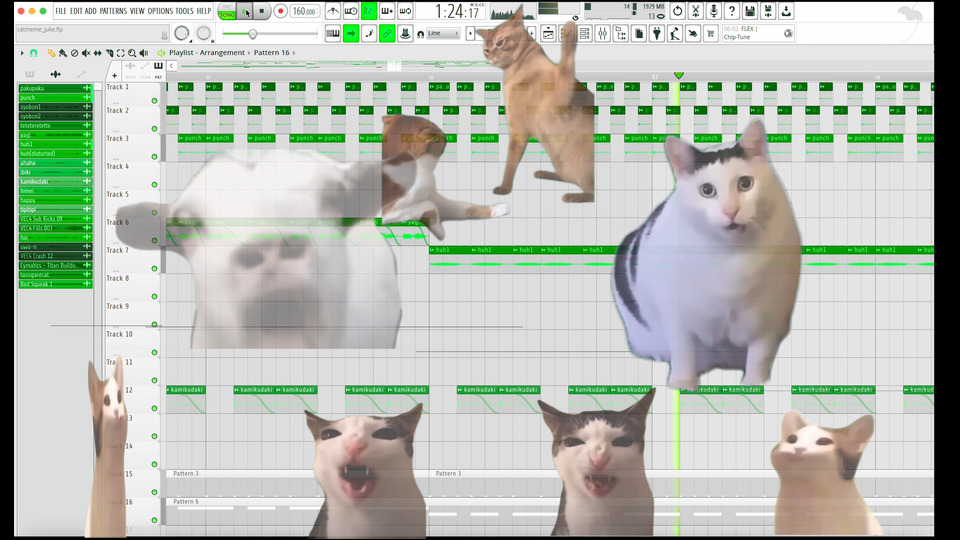960x540 pixels.
Task: Save project with floppy disk icon
Action: click(750, 11)
